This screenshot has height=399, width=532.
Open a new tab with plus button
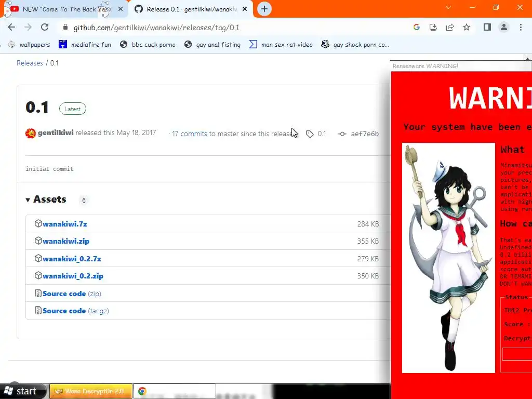pyautogui.click(x=264, y=9)
